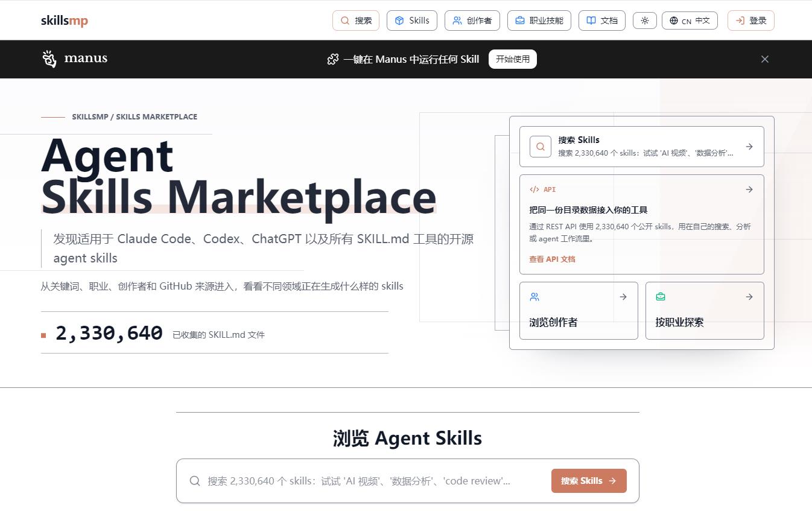Screen dimensions: 812x511
Task: Click the arrow on the 按职业探索 card
Action: click(749, 297)
